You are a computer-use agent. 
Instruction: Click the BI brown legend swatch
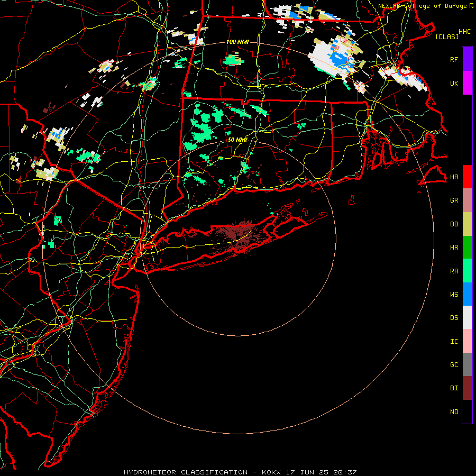(x=467, y=388)
